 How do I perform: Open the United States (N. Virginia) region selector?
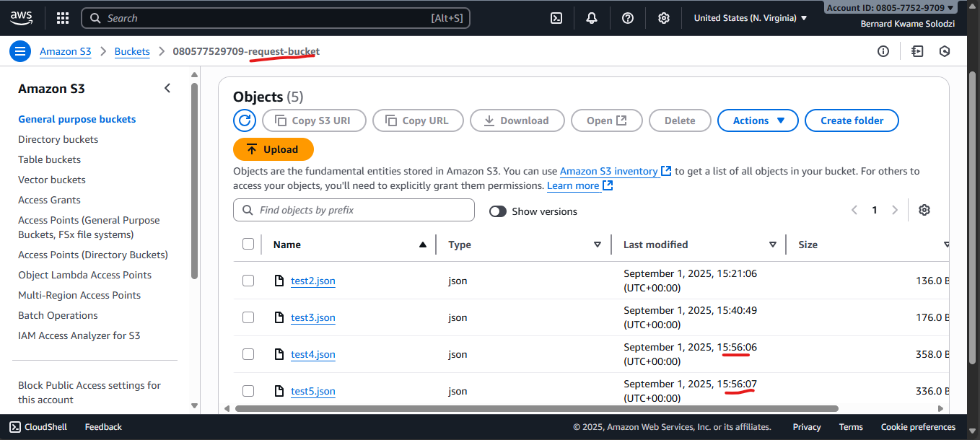click(x=751, y=18)
